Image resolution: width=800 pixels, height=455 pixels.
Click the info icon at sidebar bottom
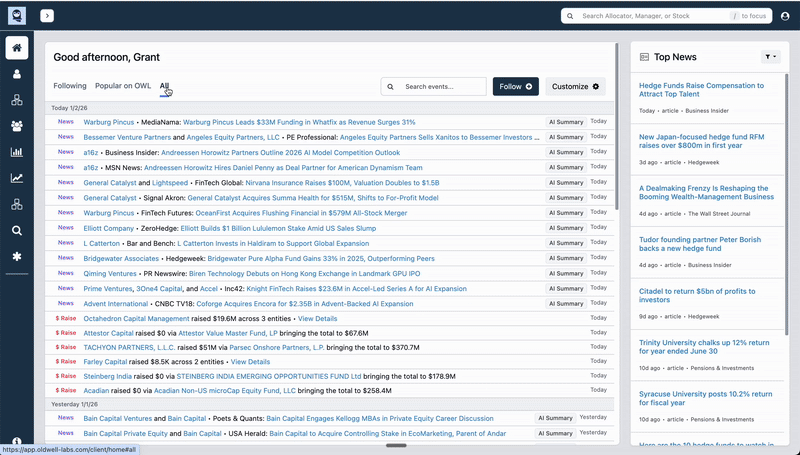pyautogui.click(x=17, y=442)
